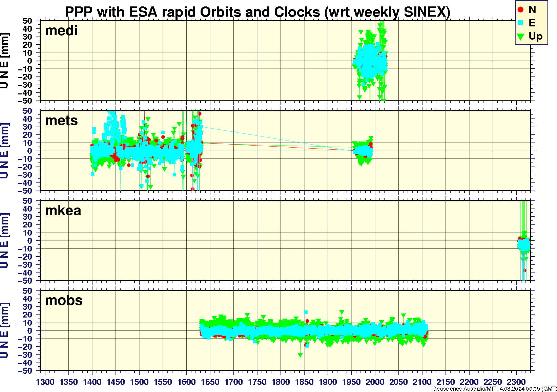
Task: Click the 'Geoscience Australia/MIT' footer credit
Action: point(464,389)
